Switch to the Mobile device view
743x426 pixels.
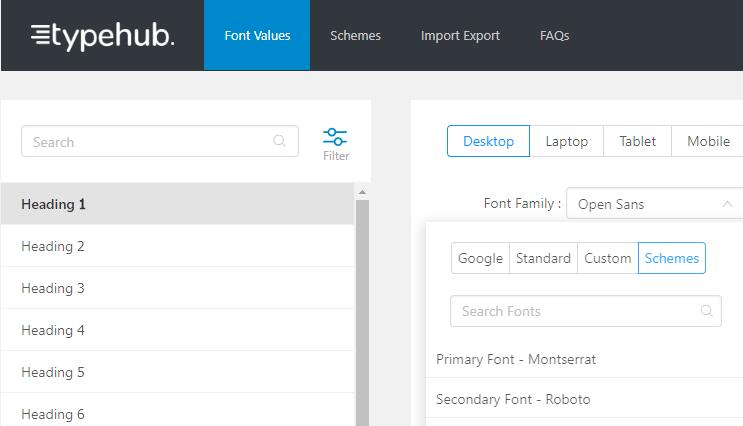point(708,141)
